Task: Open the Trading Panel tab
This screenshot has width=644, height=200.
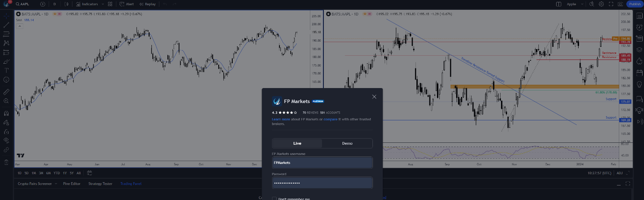Action: click(x=131, y=184)
